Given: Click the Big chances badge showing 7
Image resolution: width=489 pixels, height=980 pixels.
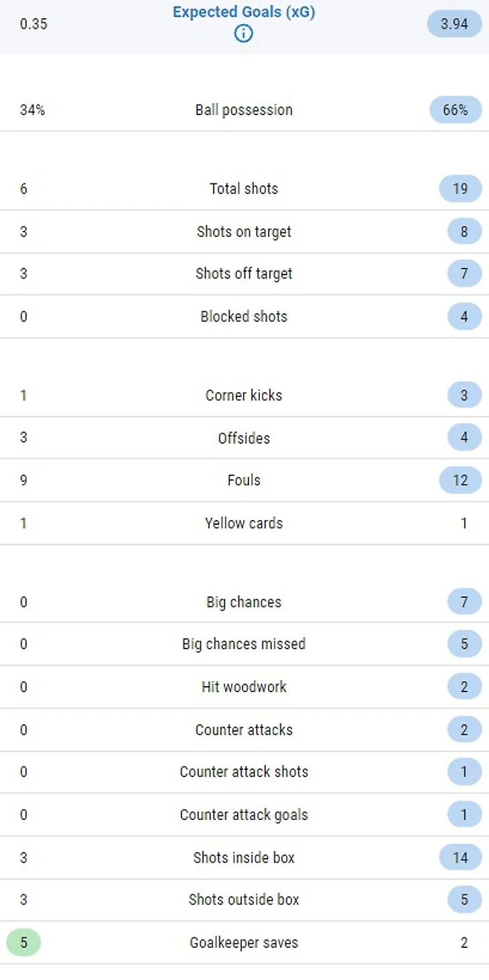Looking at the screenshot, I should click(464, 602).
